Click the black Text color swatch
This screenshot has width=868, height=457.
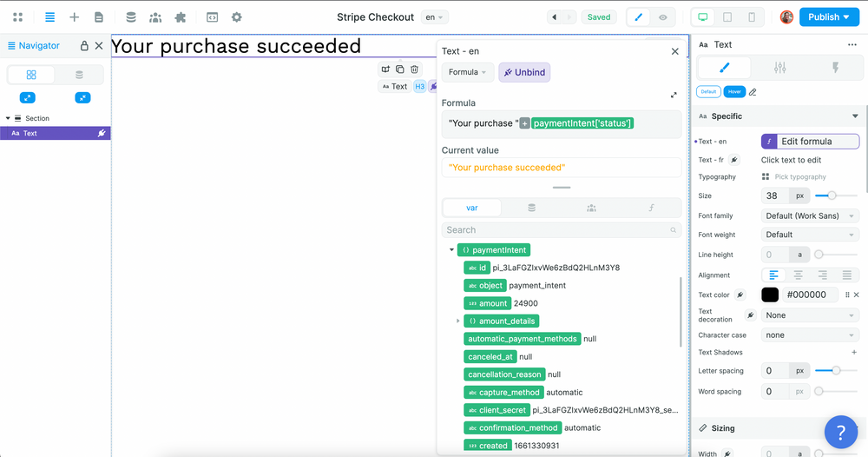coord(770,295)
